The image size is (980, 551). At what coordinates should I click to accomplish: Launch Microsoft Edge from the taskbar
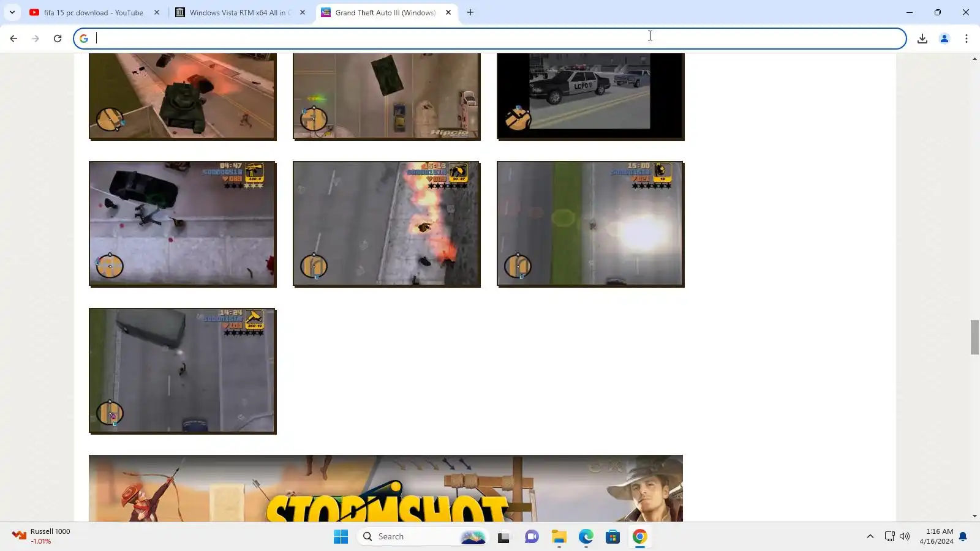586,537
